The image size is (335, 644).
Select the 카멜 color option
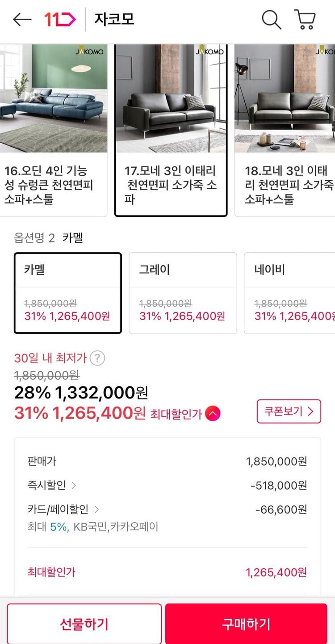pos(68,293)
